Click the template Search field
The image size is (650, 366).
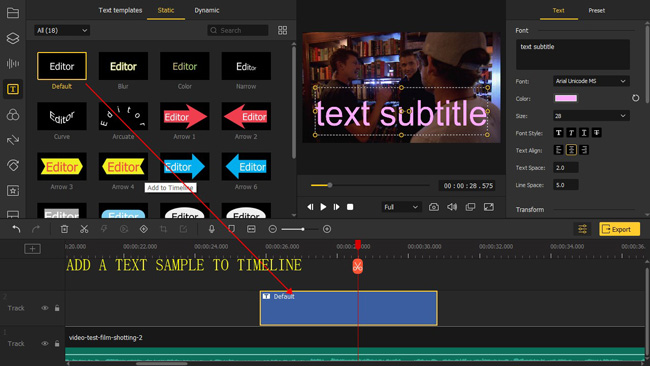[x=238, y=30]
